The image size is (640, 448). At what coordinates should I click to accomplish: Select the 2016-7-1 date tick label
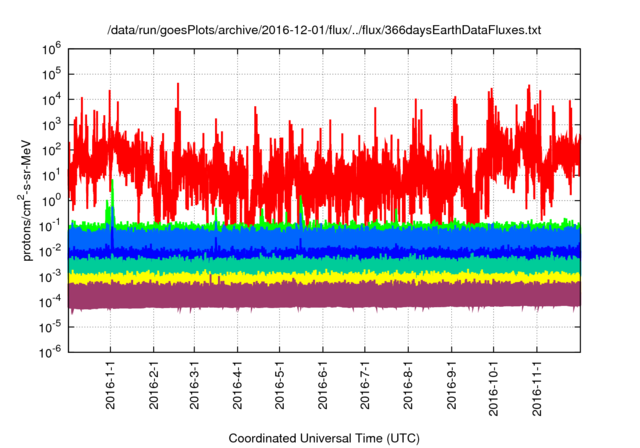click(365, 384)
